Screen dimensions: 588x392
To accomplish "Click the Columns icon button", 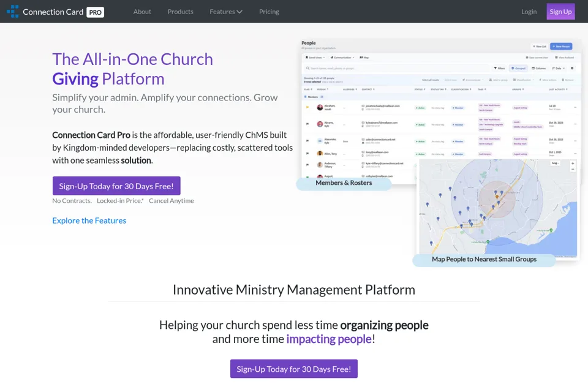I will pyautogui.click(x=539, y=68).
